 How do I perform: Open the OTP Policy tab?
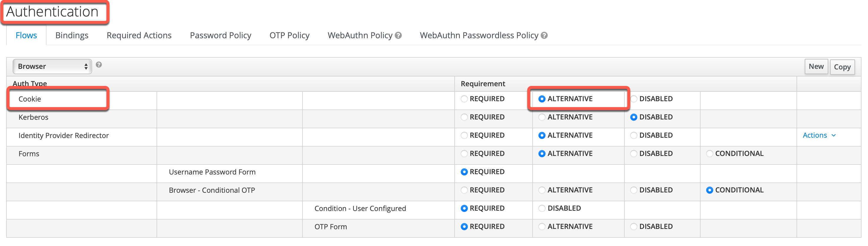coord(289,35)
